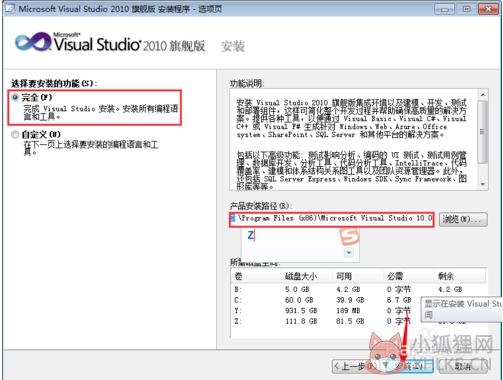503x380 pixels.
Task: Choose the 自定义 custom installation option
Action: [x=15, y=134]
